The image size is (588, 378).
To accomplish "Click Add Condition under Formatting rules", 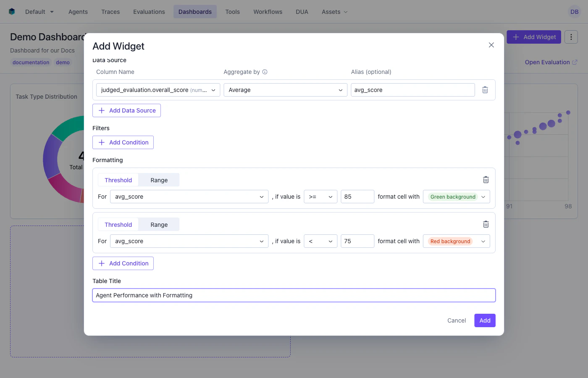I will pos(123,263).
